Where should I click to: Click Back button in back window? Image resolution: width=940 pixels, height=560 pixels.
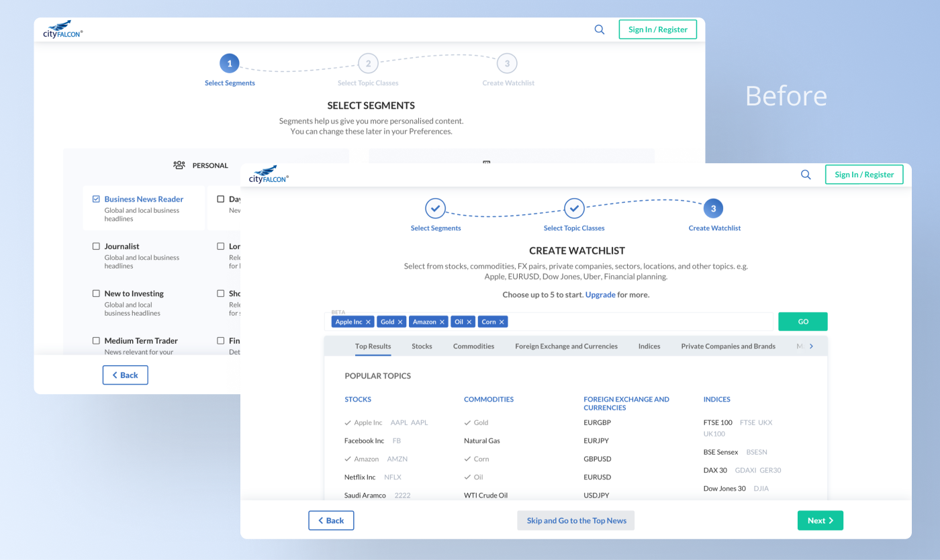(x=125, y=375)
